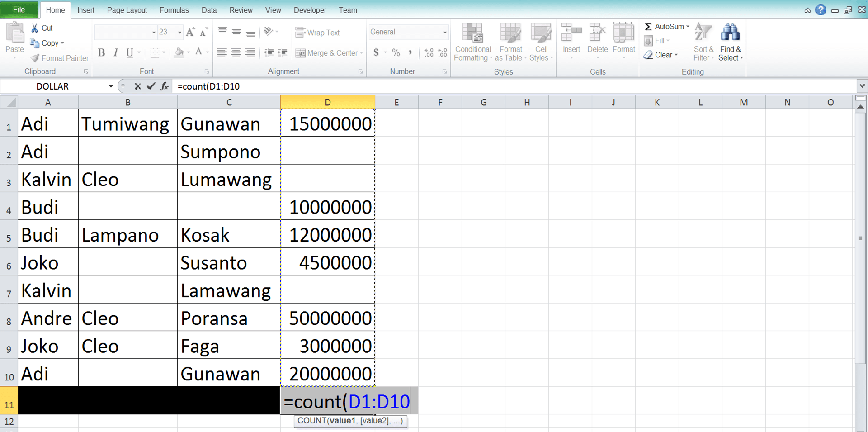Click Decrease Decimal icon
The height and width of the screenshot is (432, 868).
443,53
